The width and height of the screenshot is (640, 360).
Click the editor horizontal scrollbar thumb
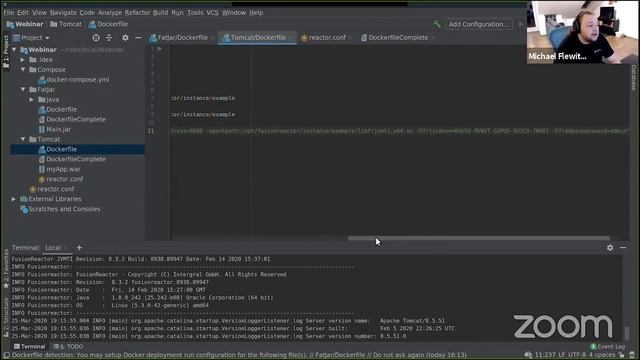[478, 238]
